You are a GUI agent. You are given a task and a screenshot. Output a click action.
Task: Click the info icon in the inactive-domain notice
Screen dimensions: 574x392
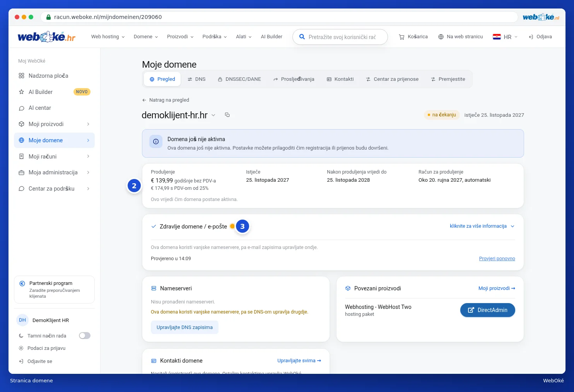(x=156, y=141)
